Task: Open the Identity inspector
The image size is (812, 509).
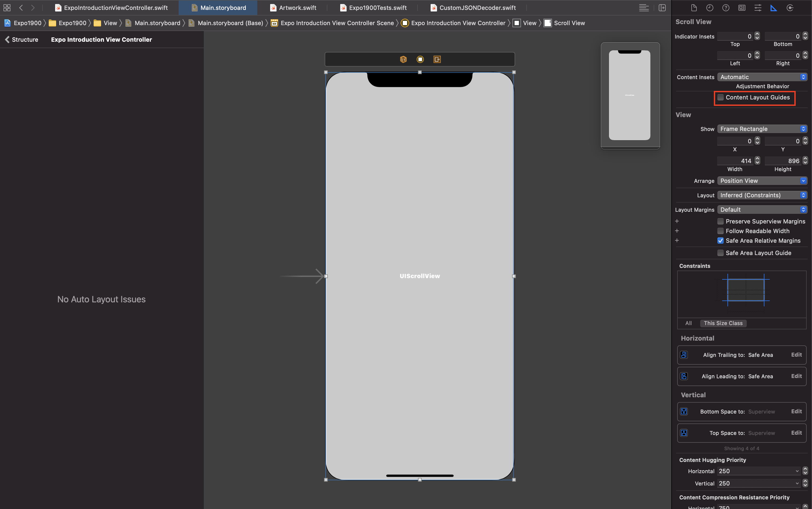Action: 742,8
